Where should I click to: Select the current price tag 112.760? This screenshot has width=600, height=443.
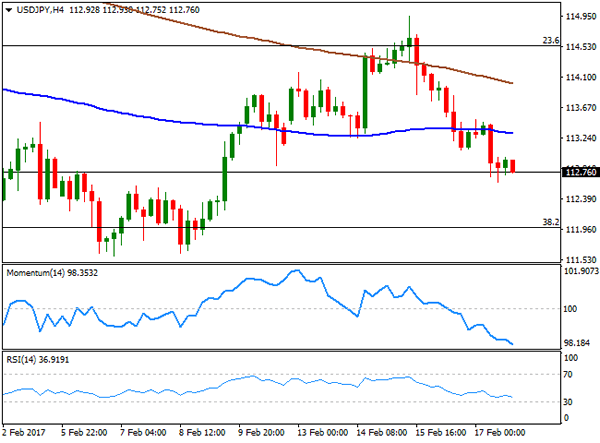pyautogui.click(x=580, y=172)
